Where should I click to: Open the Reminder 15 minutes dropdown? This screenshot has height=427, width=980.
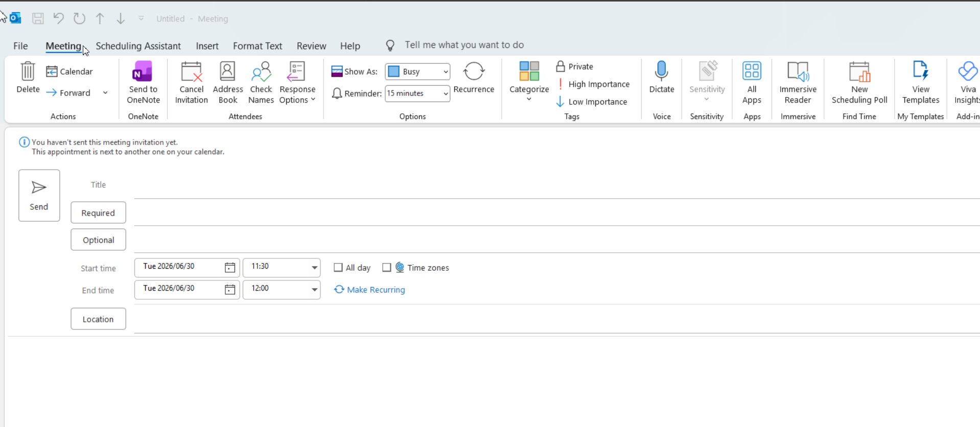pos(417,93)
